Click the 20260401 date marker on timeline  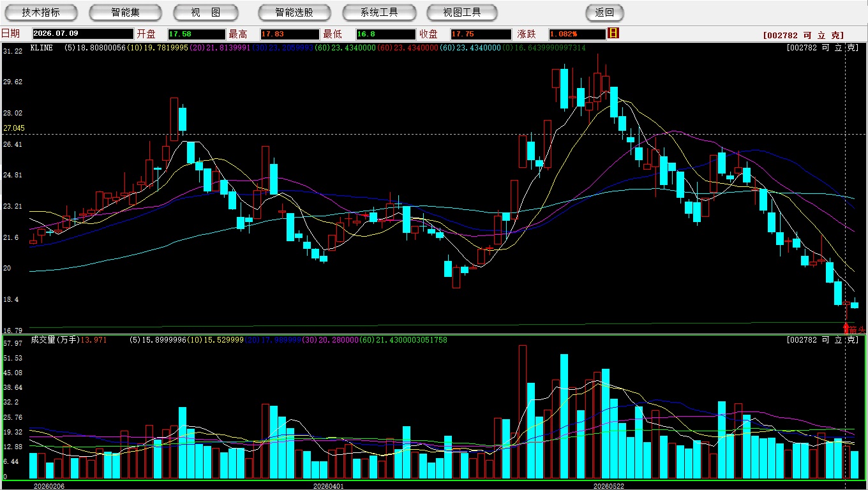tap(328, 486)
